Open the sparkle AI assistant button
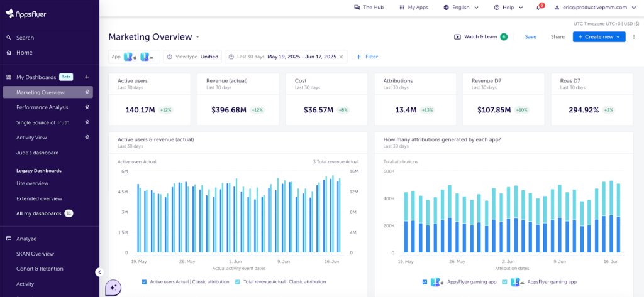Screen dimensions: 644x297 coord(113,286)
